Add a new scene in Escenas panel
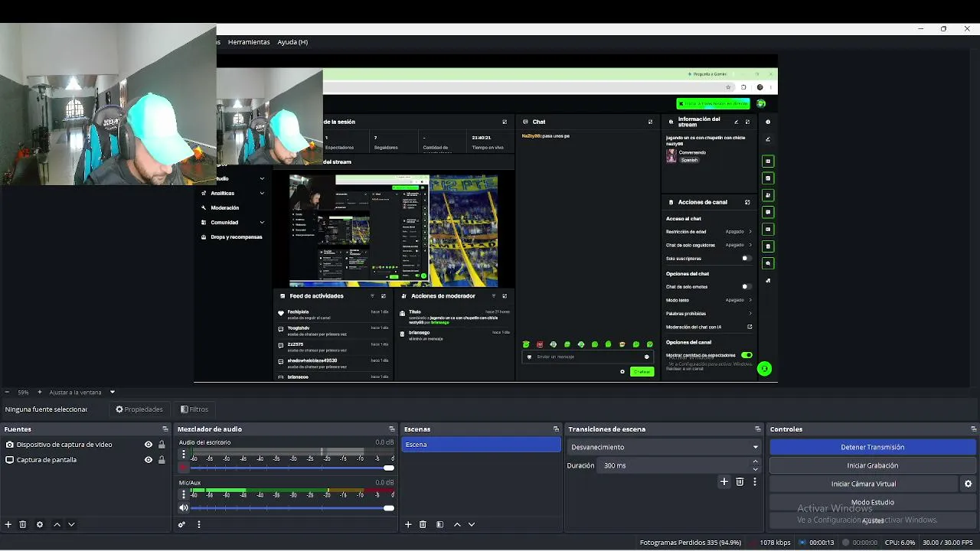 tap(408, 524)
